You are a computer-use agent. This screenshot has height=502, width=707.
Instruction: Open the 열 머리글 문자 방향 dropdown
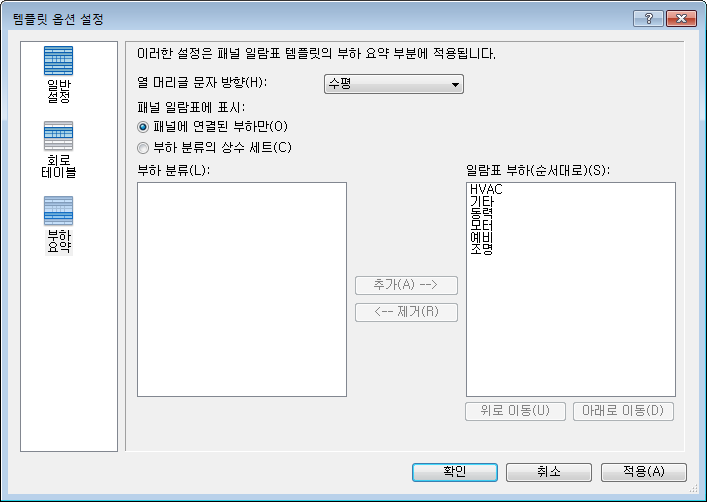[394, 84]
